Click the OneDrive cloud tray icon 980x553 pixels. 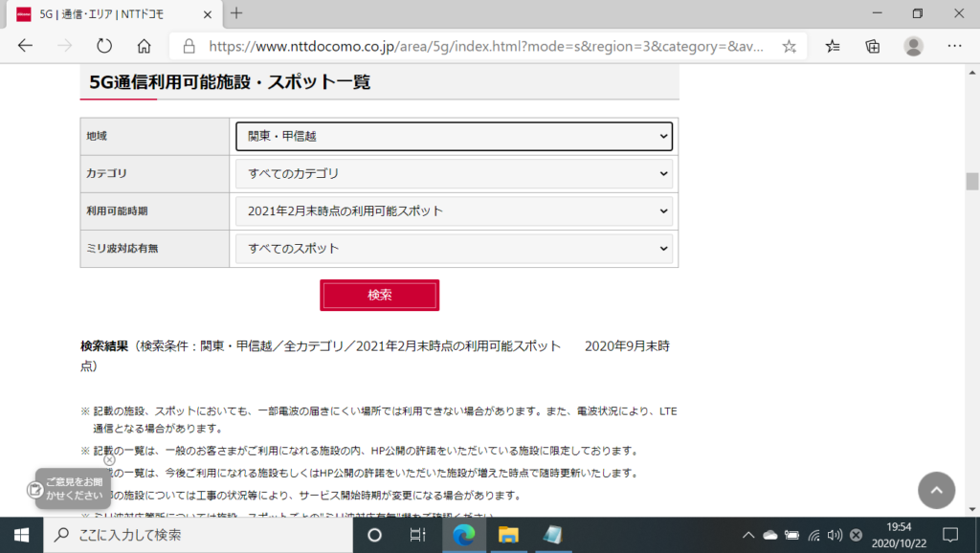[770, 535]
